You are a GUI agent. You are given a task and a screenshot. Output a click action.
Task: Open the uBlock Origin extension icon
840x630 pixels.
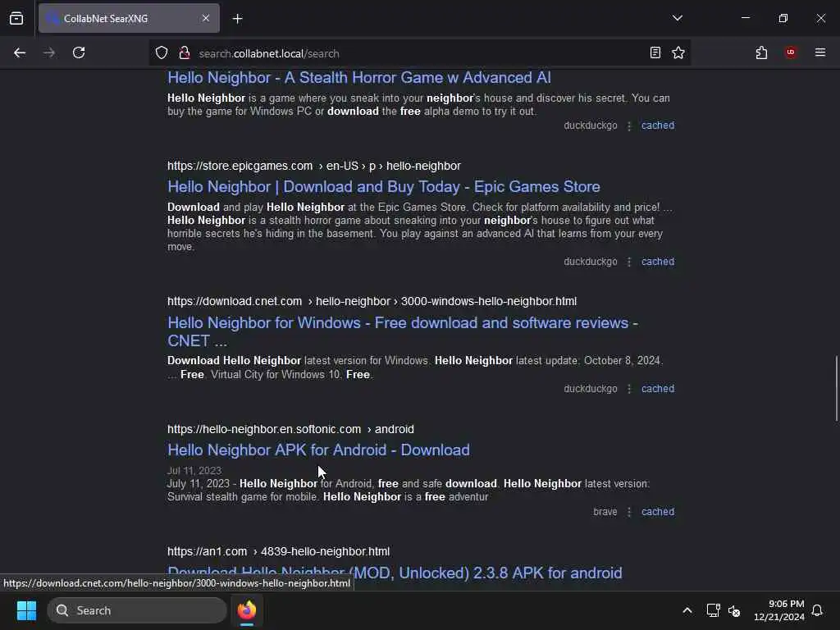[x=791, y=53]
